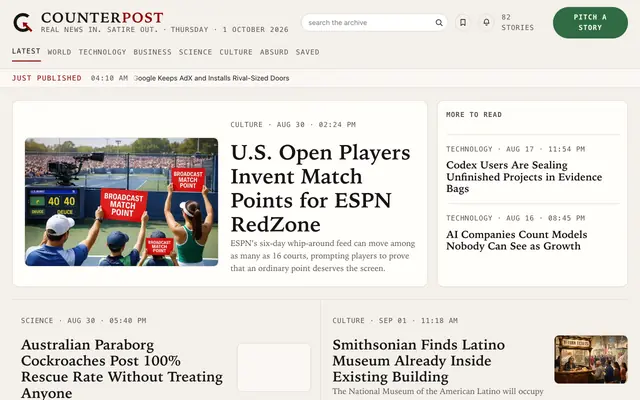Click 'CULTURE · AUG 30 · 02:24 PM' label
Image resolution: width=640 pixels, height=400 pixels.
click(293, 124)
